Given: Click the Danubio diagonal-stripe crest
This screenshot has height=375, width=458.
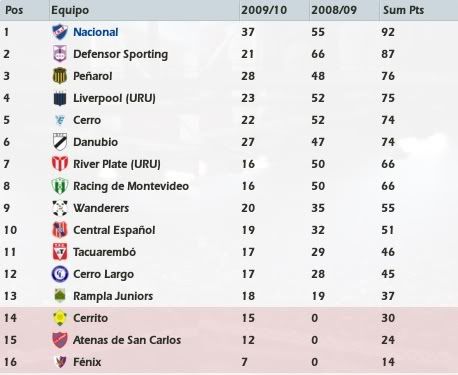Looking at the screenshot, I should coord(60,142).
